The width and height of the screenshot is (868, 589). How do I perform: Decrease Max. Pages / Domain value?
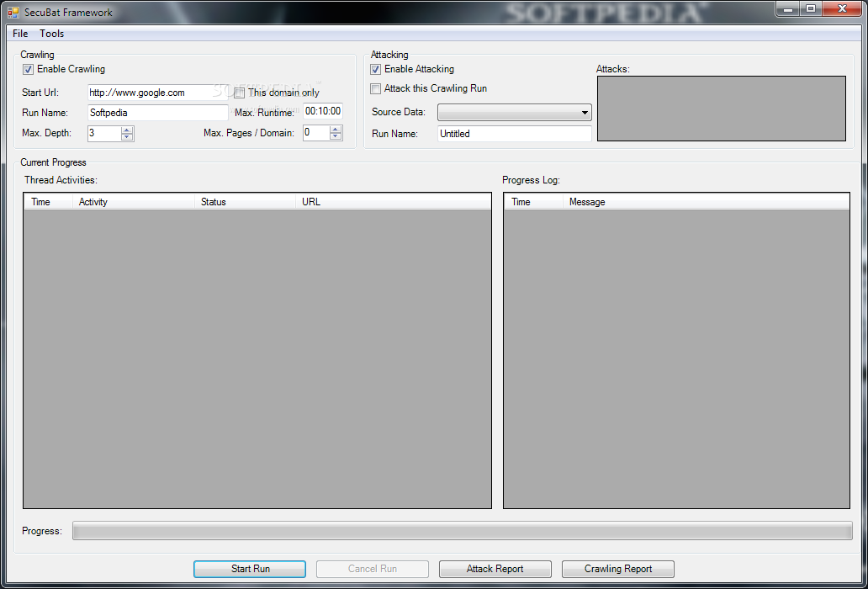coord(336,136)
